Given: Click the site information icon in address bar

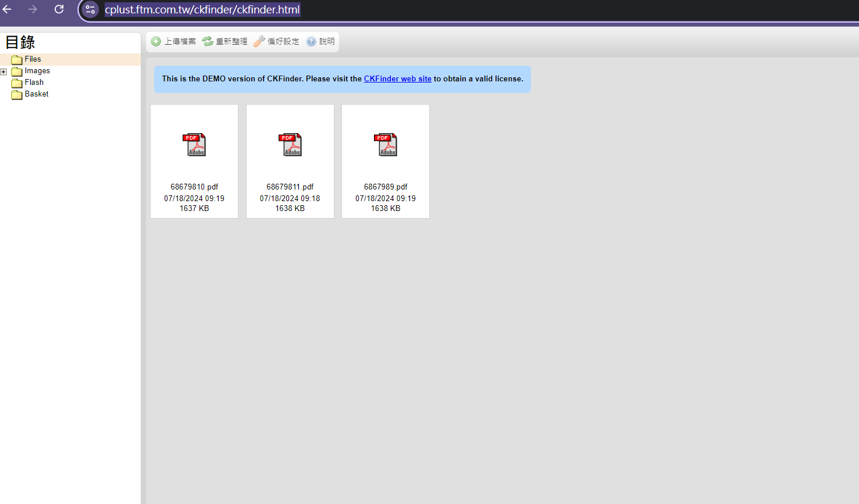Looking at the screenshot, I should point(90,9).
